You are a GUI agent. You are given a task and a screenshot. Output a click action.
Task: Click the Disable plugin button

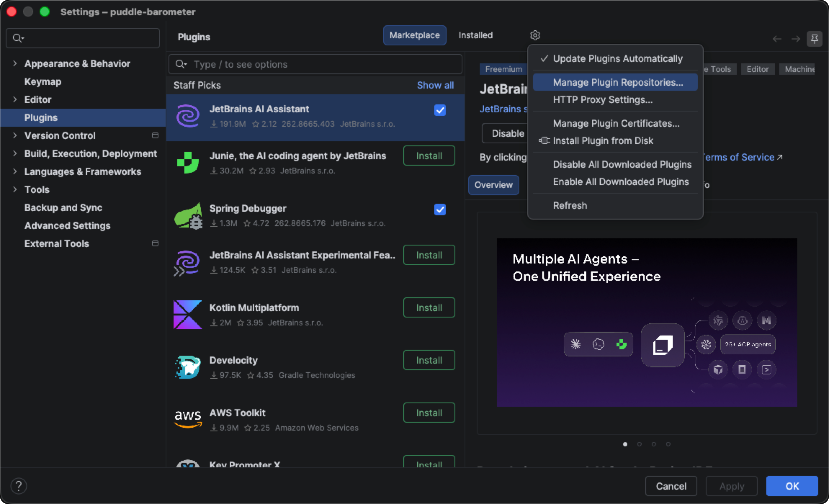(506, 133)
